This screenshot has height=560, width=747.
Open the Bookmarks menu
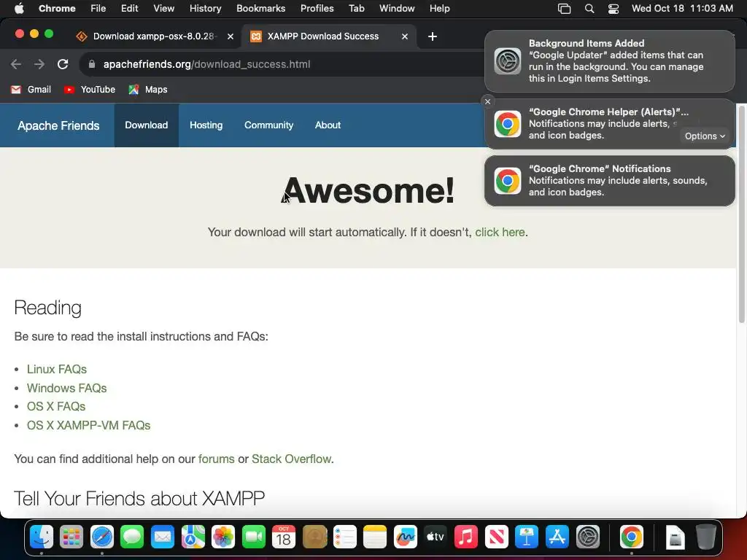pyautogui.click(x=260, y=9)
